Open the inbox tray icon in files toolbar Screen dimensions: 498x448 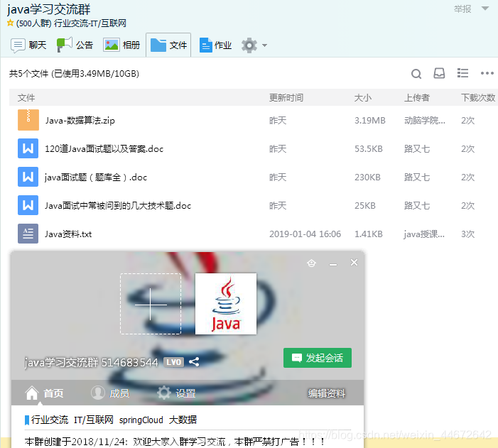(x=439, y=73)
